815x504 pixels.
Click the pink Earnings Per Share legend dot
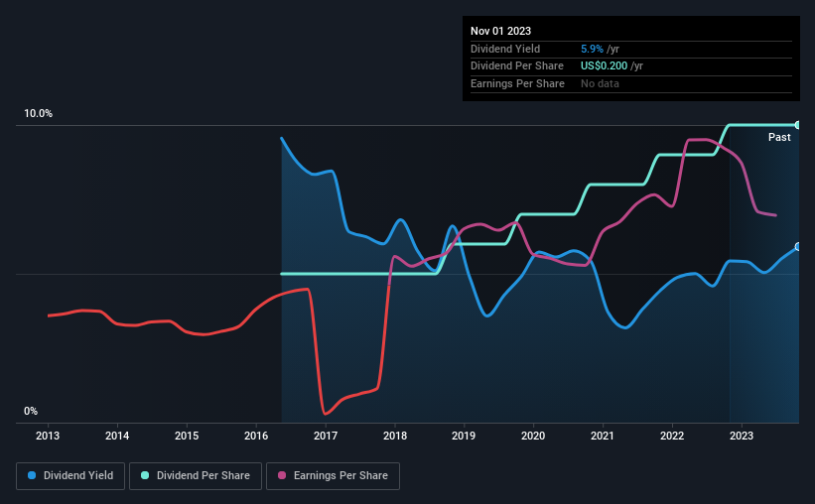(x=282, y=475)
